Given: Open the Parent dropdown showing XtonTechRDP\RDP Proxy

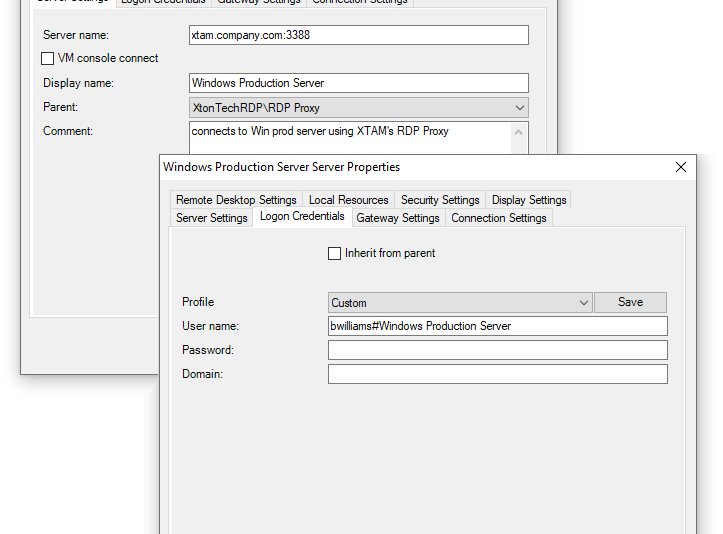Looking at the screenshot, I should tap(358, 107).
